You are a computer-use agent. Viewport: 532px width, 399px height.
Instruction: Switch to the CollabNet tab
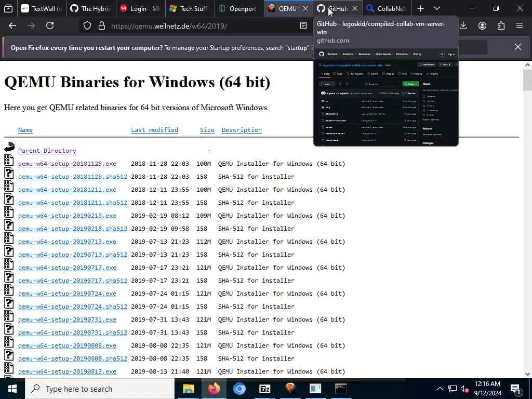pyautogui.click(x=387, y=8)
